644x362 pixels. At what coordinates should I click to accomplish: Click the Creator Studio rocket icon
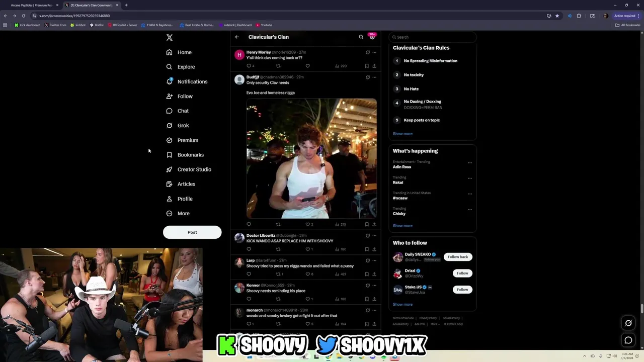pyautogui.click(x=169, y=169)
